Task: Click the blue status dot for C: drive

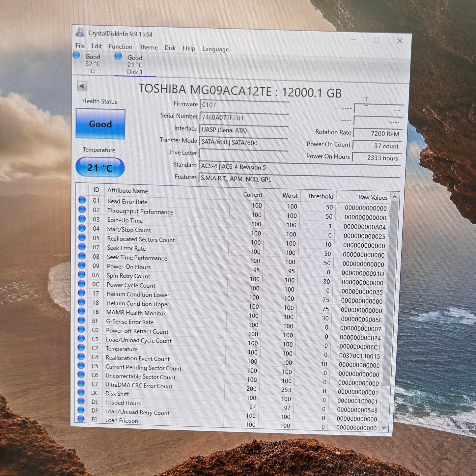Action: [x=76, y=55]
